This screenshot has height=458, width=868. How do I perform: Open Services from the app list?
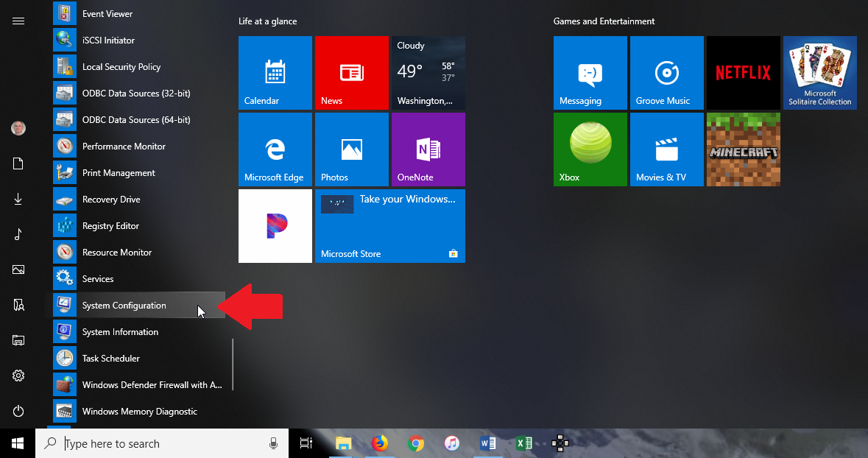click(138, 279)
